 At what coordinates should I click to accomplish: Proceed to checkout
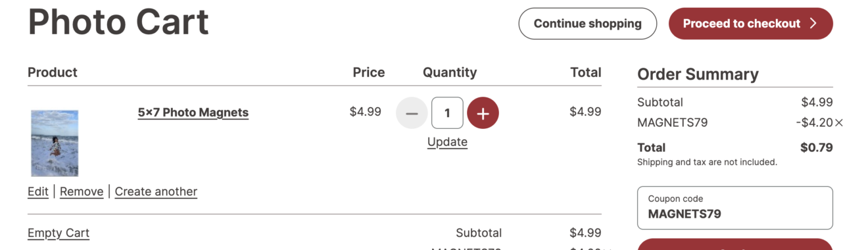coord(750,24)
